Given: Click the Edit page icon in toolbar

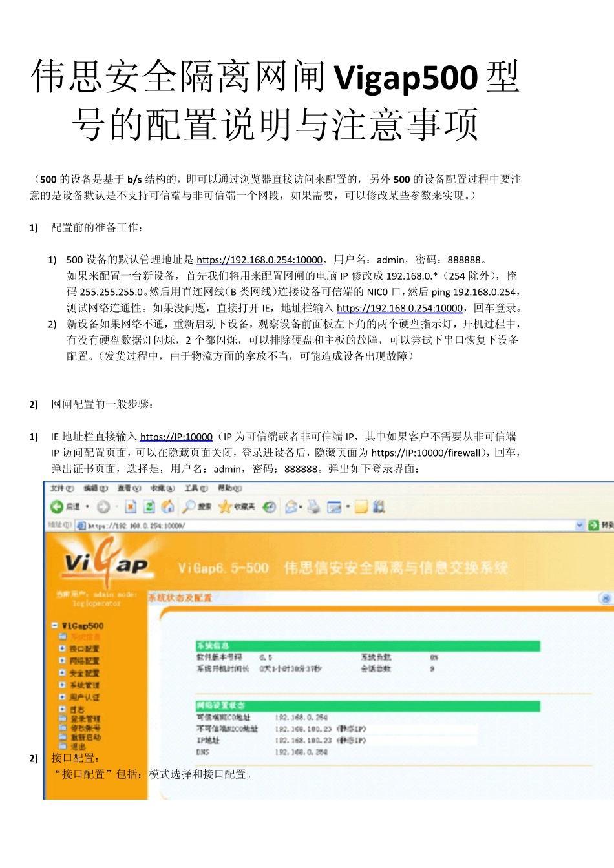Looking at the screenshot, I should pos(334,507).
